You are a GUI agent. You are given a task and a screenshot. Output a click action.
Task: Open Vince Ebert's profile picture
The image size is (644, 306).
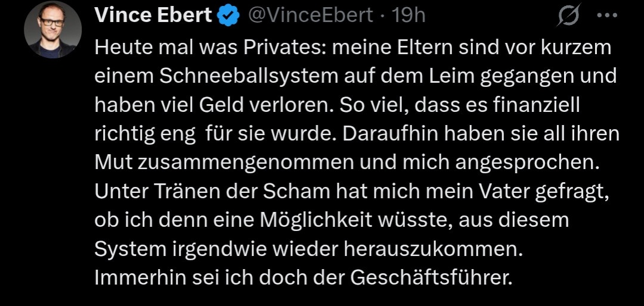pos(52,30)
